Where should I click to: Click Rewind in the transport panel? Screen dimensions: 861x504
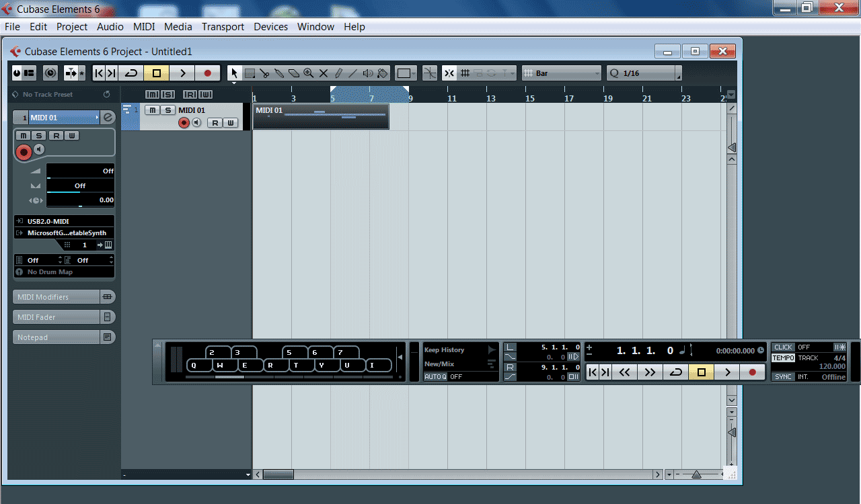pos(624,372)
